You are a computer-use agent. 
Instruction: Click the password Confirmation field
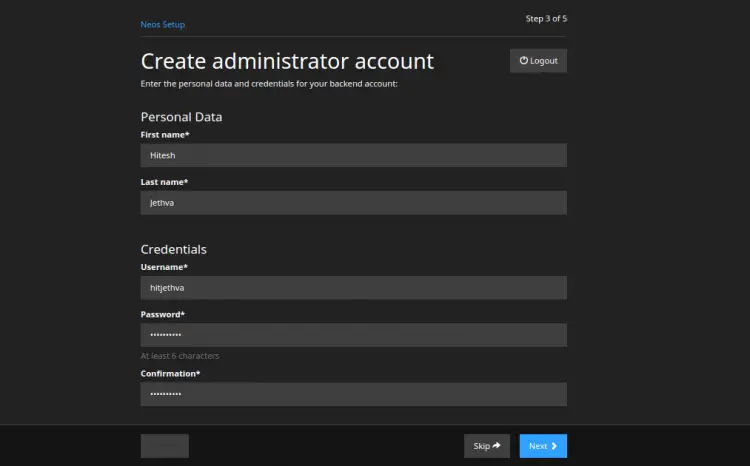354,394
